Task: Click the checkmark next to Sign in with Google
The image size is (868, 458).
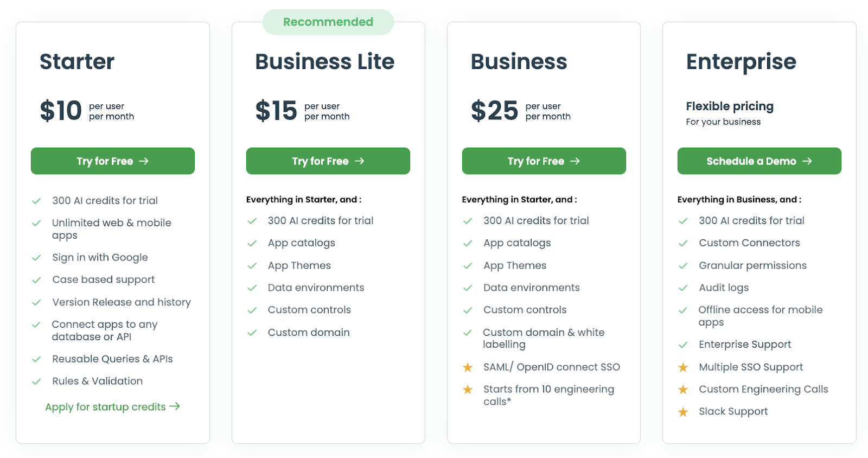Action: tap(36, 258)
